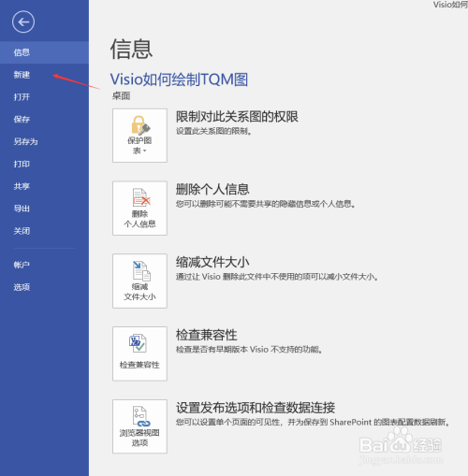Click the 保护图表 lock icon button
468x476 pixels.
139,136
